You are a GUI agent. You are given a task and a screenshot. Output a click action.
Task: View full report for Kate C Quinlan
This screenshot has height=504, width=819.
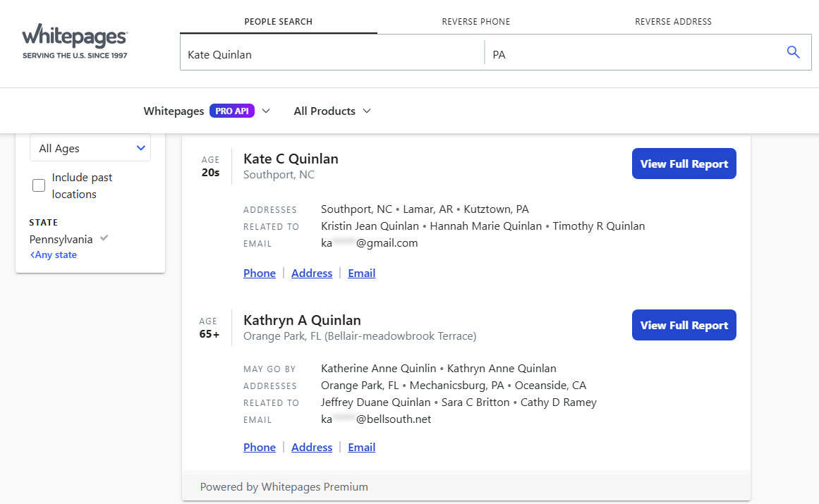[684, 164]
